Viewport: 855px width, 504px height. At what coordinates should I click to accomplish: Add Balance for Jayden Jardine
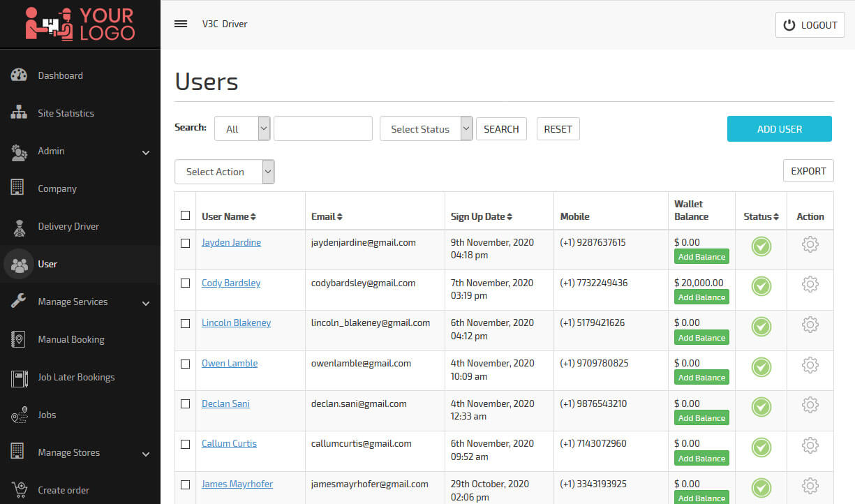(701, 257)
